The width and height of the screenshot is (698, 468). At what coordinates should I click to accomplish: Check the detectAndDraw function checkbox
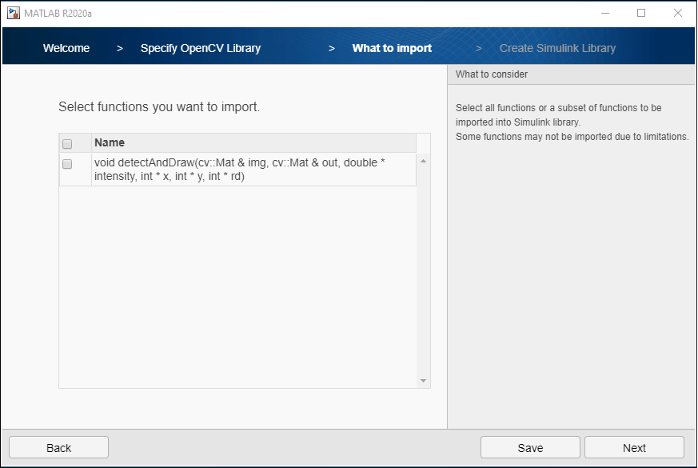point(67,164)
